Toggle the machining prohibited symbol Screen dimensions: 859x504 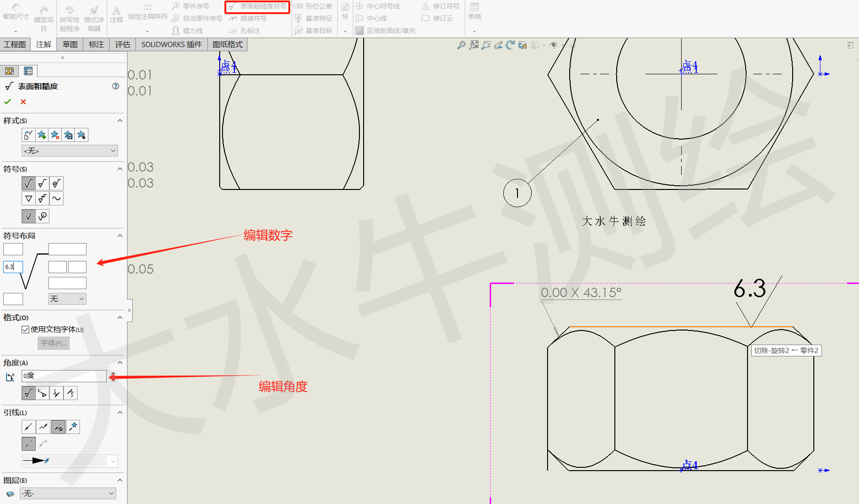[56, 183]
